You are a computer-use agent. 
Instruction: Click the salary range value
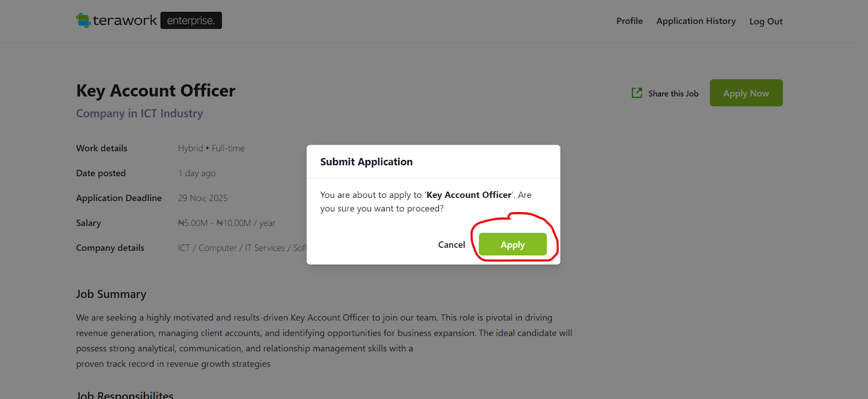coord(226,223)
